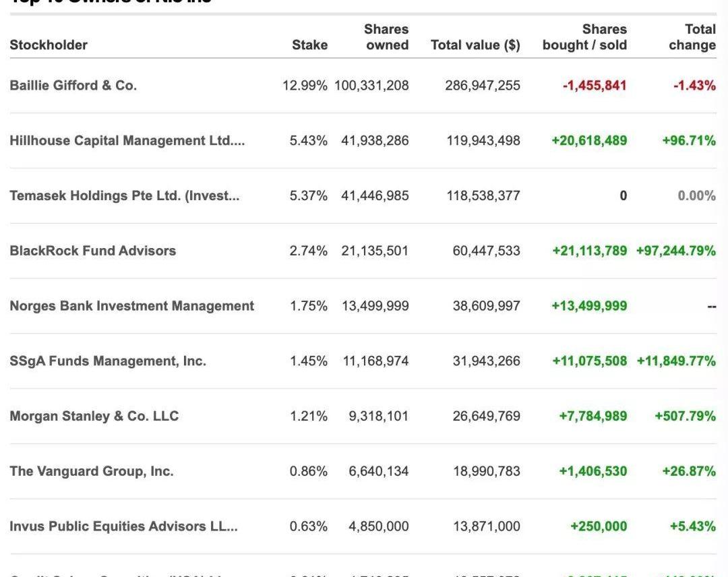Select shares bought +13,499,999
Screen dimensions: 728x577
(589, 306)
